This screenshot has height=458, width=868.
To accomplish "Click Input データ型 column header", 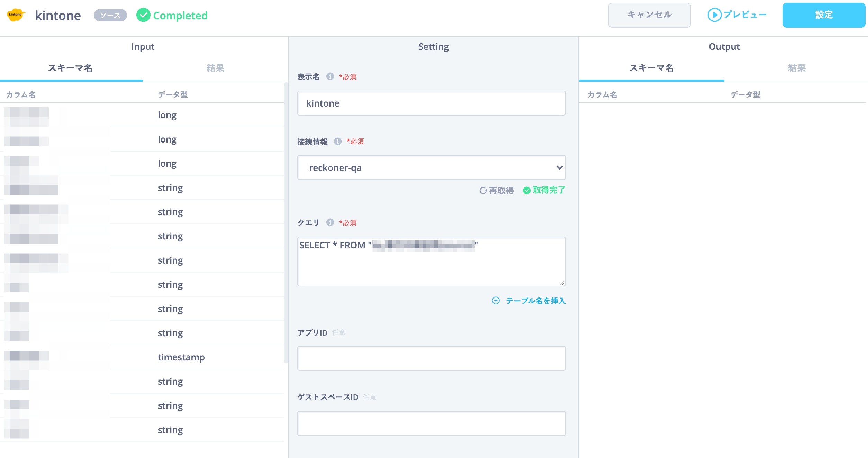I will point(173,94).
